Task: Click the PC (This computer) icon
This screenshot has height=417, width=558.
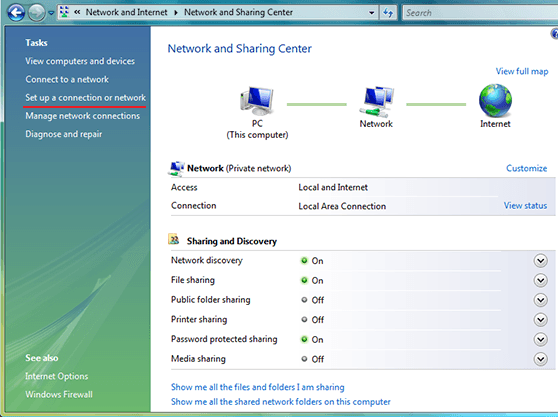Action: 257,101
